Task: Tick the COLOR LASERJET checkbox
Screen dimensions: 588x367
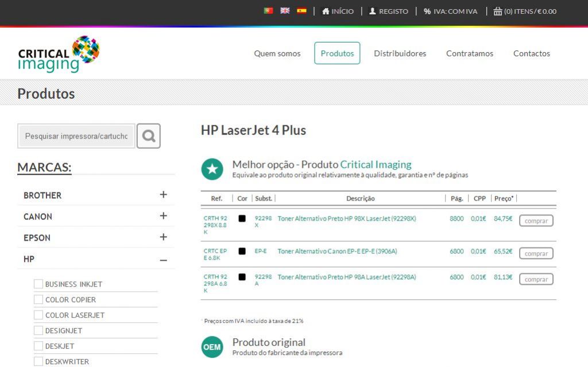Action: coord(38,315)
